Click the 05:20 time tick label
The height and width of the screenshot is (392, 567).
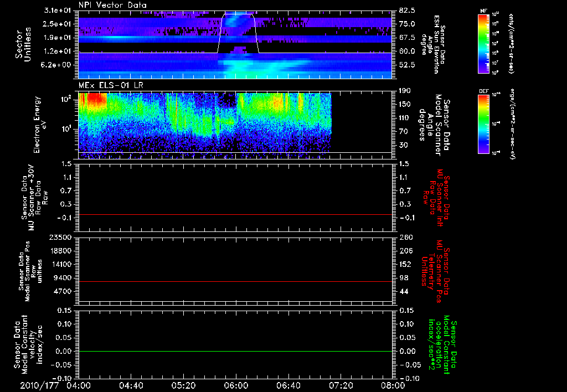tap(183, 385)
